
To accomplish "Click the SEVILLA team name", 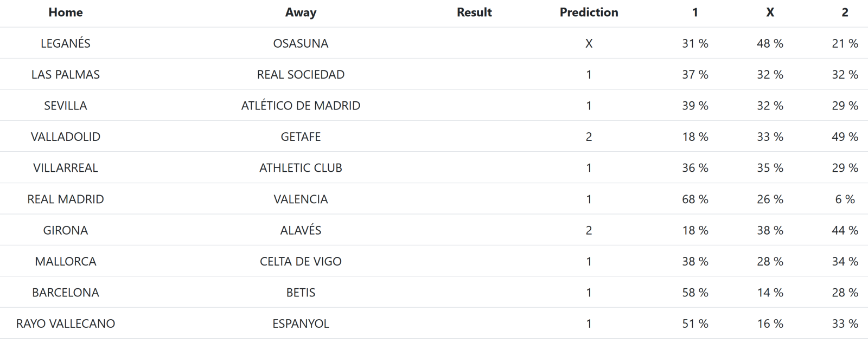I will pos(66,106).
